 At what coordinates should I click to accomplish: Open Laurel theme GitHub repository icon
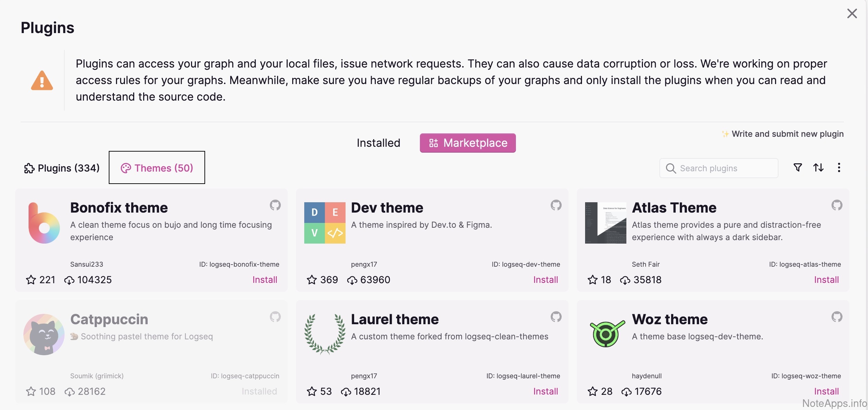tap(556, 317)
